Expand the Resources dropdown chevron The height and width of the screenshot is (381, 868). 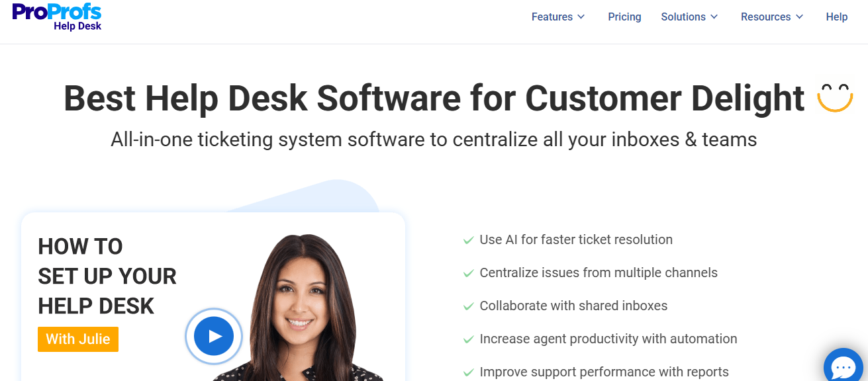point(799,17)
